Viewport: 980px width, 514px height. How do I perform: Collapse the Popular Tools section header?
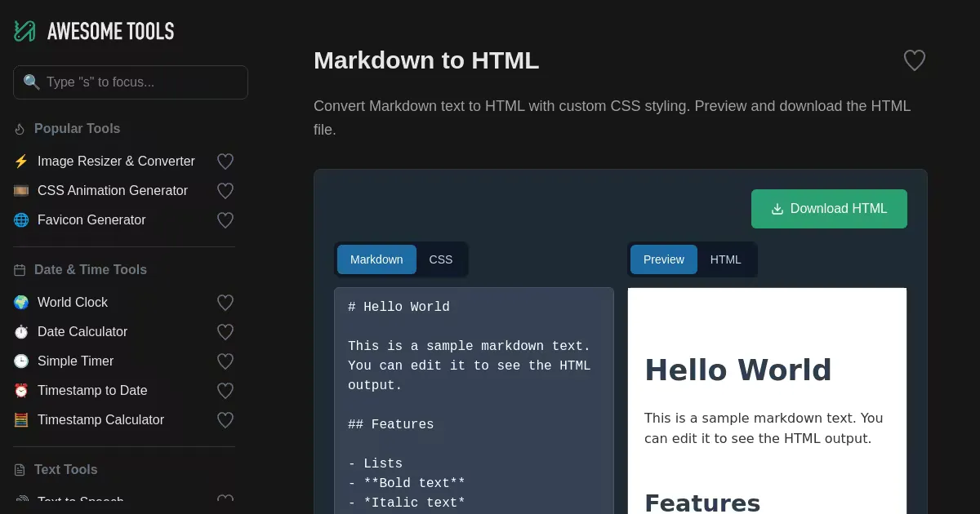click(77, 129)
